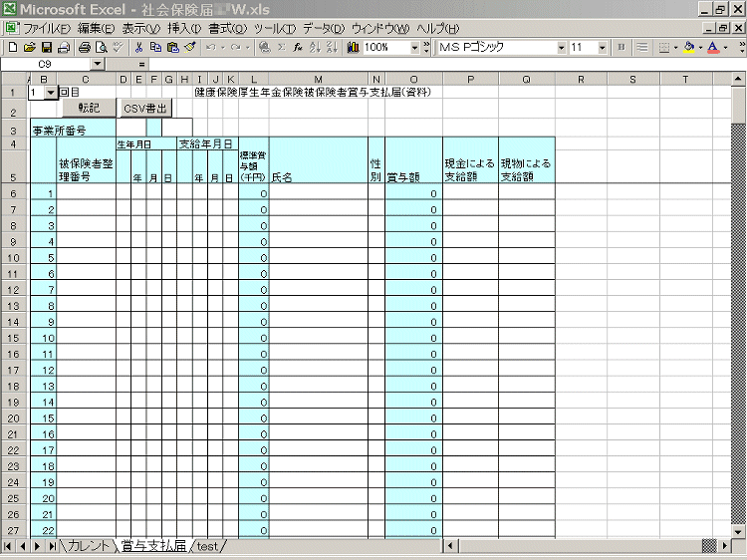Toggle Bold formatting
Viewport: 747px width, 560px height.
coord(622,47)
